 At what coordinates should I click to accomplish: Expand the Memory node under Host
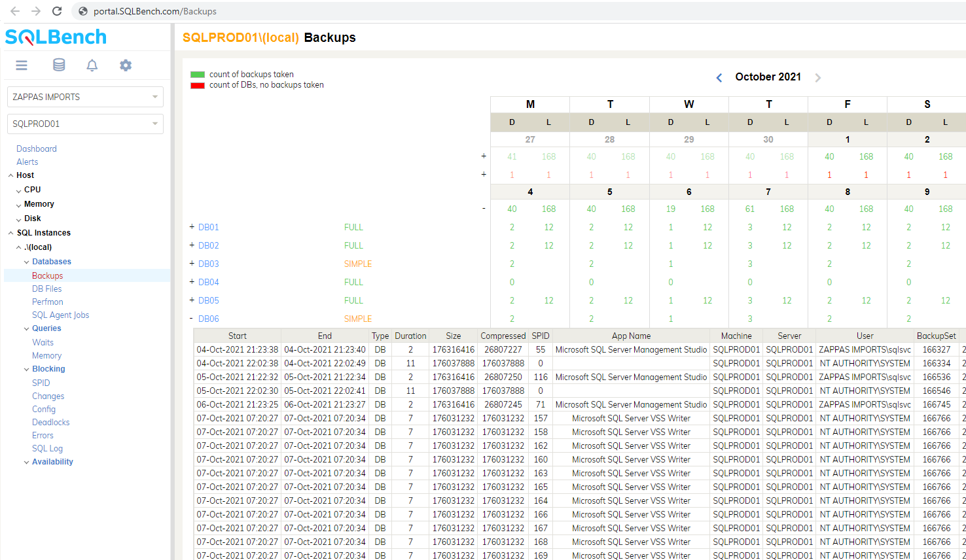(18, 205)
